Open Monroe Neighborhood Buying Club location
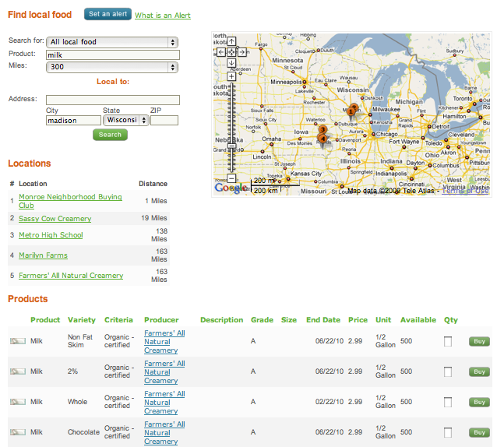 70,201
